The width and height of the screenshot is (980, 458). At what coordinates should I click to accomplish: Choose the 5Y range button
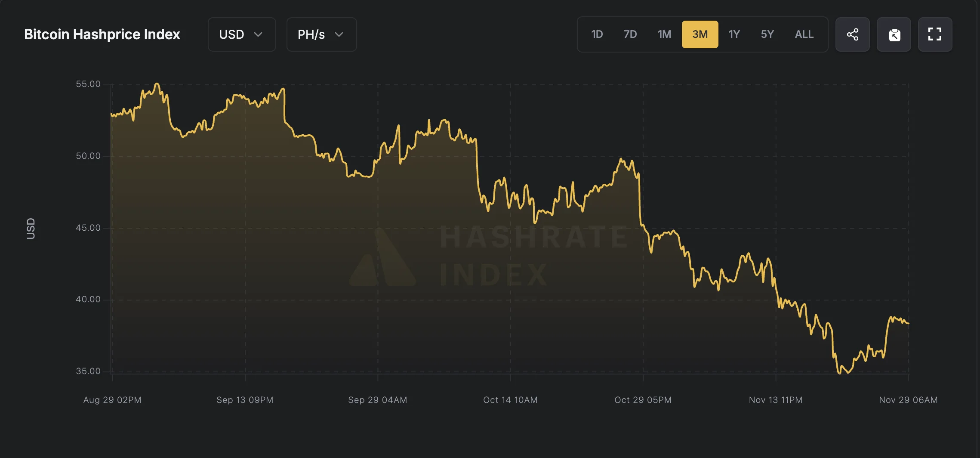767,34
